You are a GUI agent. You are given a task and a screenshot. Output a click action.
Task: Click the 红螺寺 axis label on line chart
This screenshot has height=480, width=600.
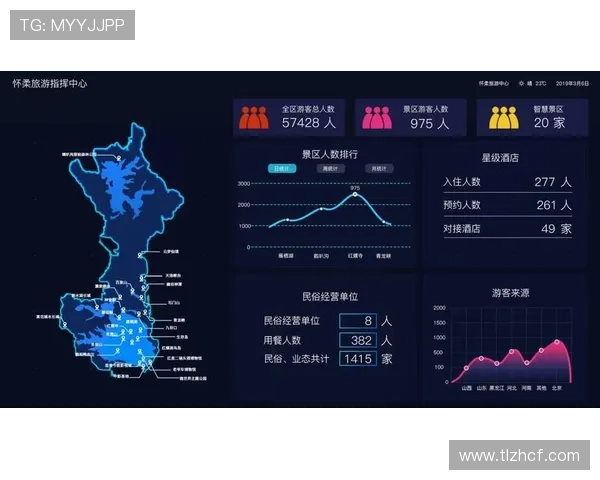[x=355, y=255]
